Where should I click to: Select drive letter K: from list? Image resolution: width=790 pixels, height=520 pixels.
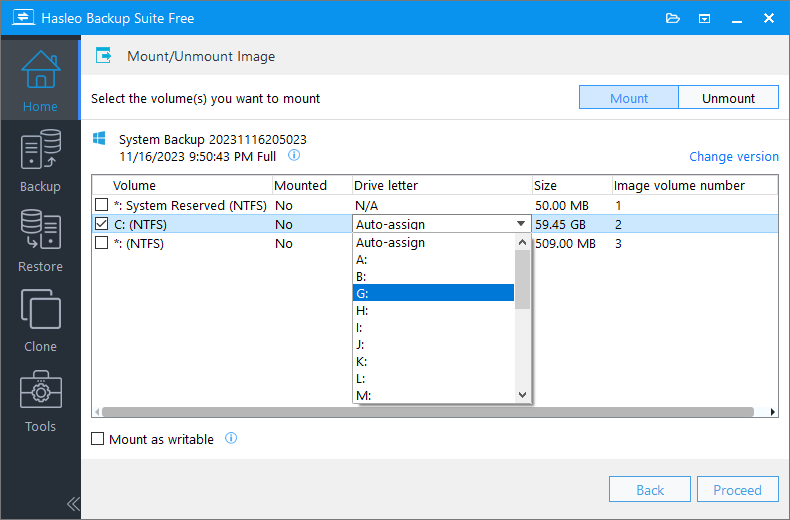(x=433, y=361)
